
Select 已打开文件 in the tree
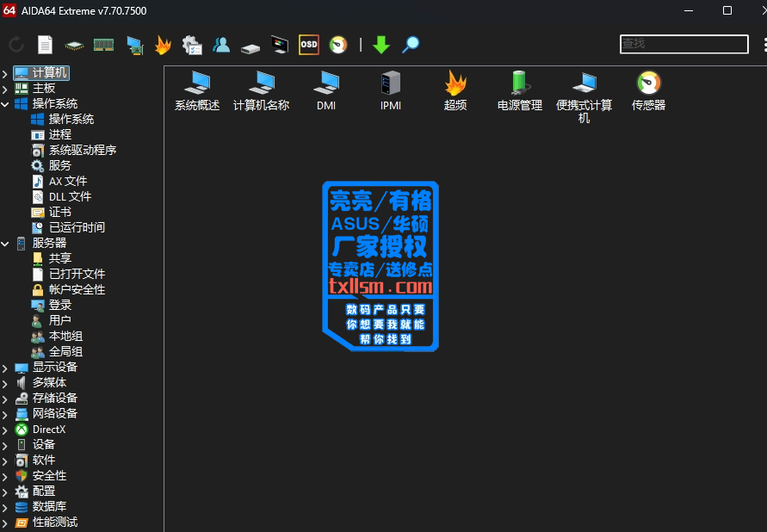click(x=68, y=274)
